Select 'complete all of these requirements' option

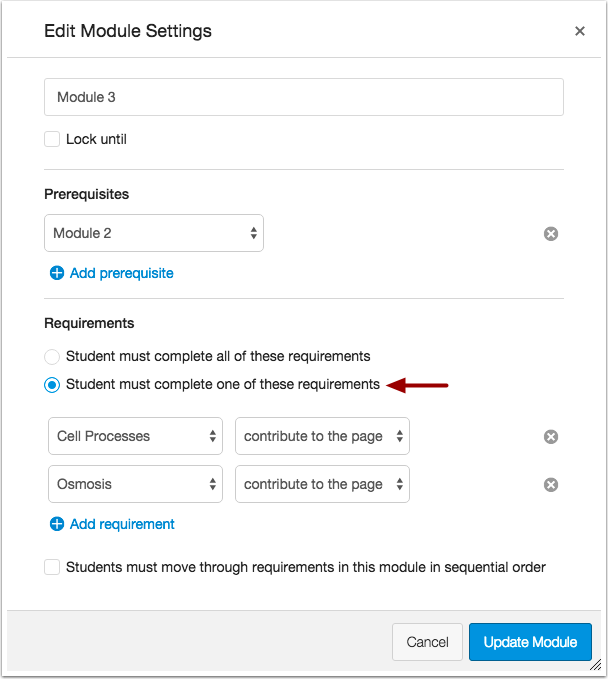point(52,356)
